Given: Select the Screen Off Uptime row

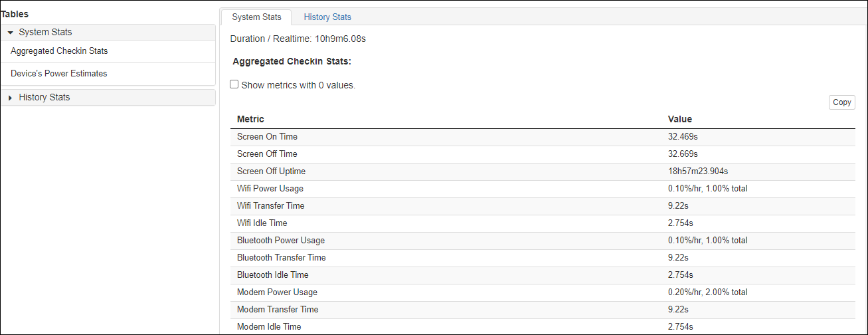Looking at the screenshot, I should 271,171.
